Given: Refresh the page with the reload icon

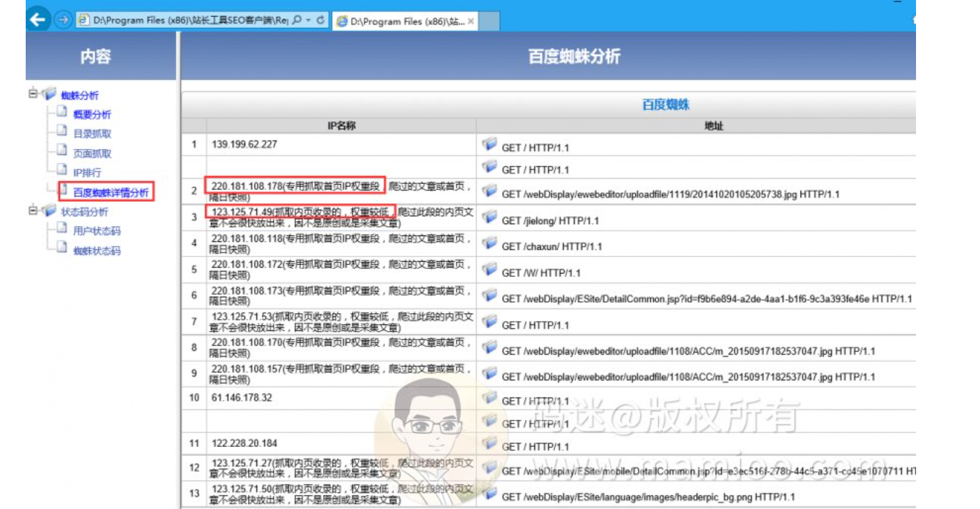Looking at the screenshot, I should point(321,20).
